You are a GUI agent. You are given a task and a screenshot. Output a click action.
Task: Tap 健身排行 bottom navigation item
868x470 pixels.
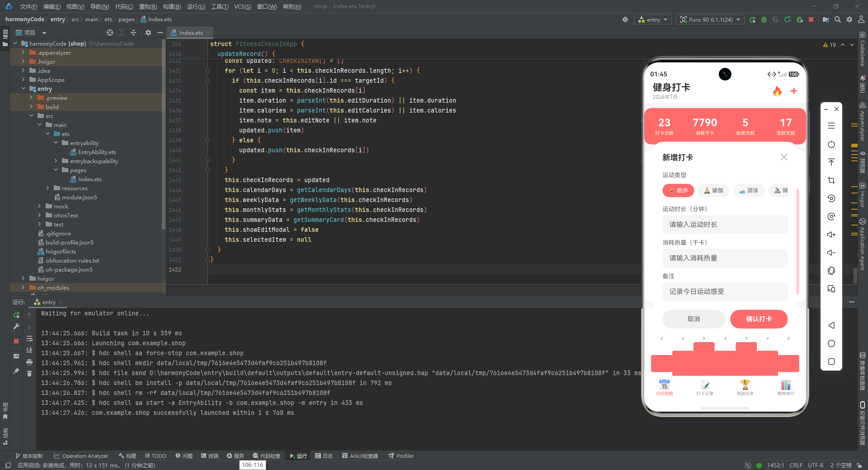786,387
